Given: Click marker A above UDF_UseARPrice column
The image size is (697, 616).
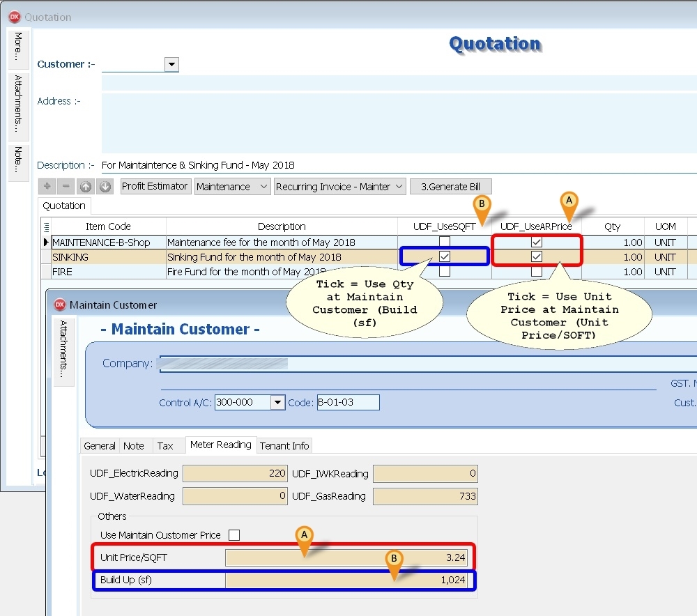Looking at the screenshot, I should click(x=569, y=200).
